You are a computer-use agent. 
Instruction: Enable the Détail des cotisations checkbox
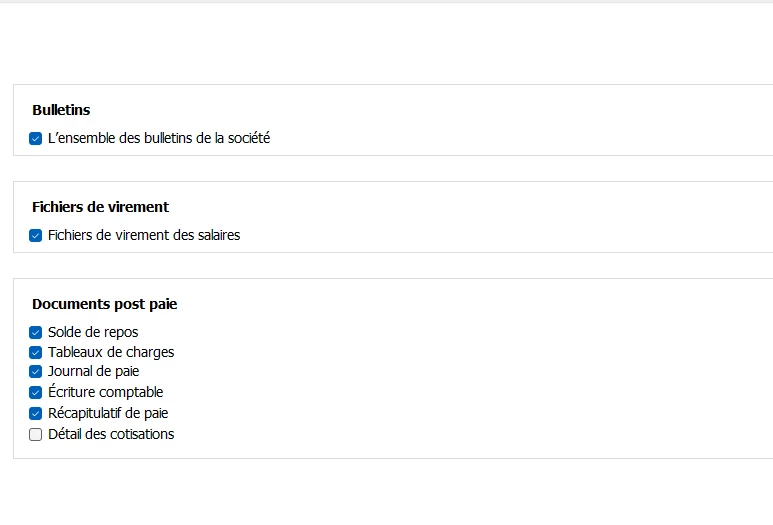pos(36,435)
